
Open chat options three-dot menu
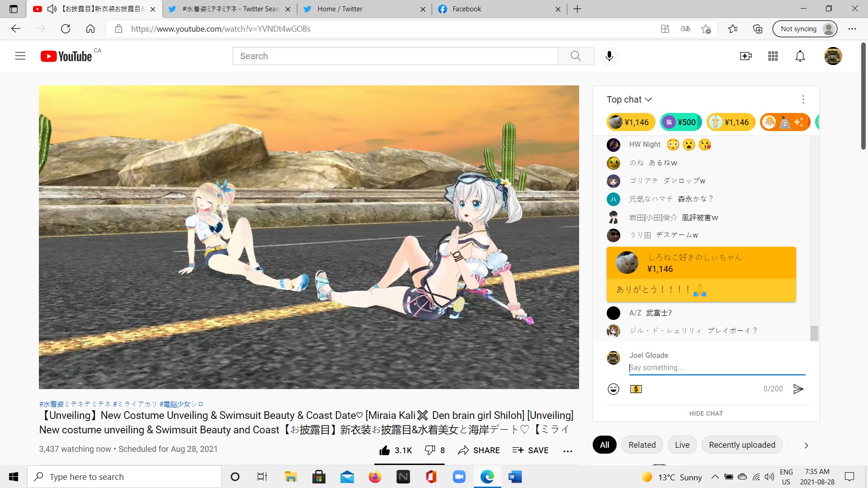coord(803,99)
